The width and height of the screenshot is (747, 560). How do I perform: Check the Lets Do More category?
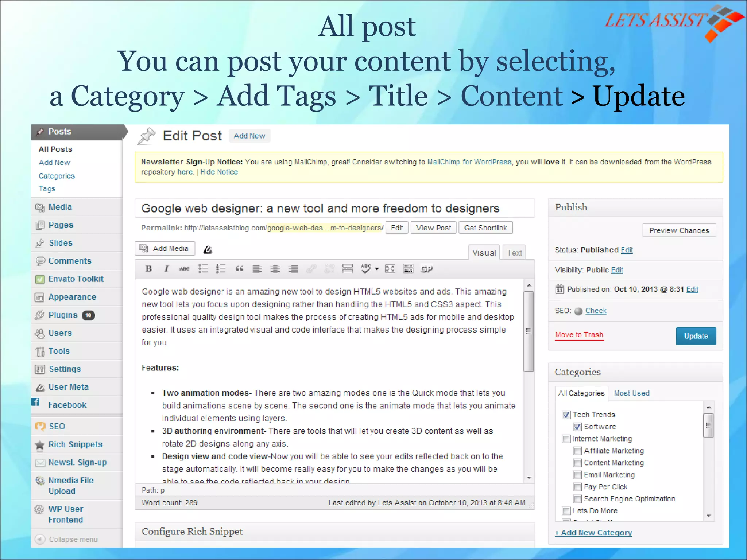[566, 511]
